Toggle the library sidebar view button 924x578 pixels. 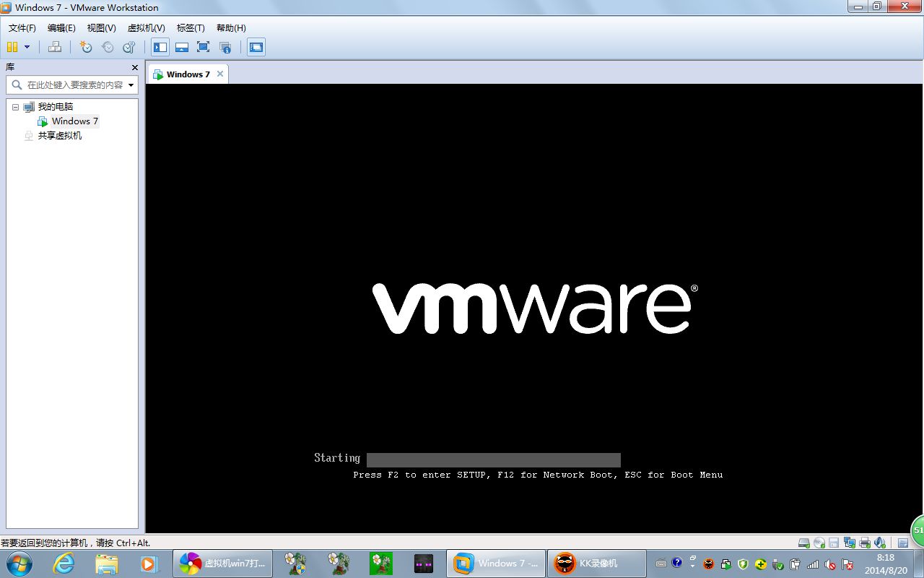tap(160, 47)
